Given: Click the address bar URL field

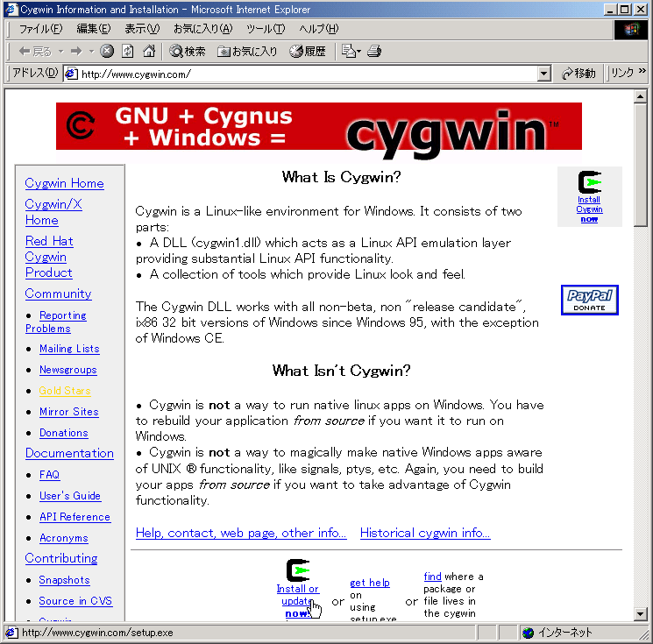Looking at the screenshot, I should [x=309, y=74].
